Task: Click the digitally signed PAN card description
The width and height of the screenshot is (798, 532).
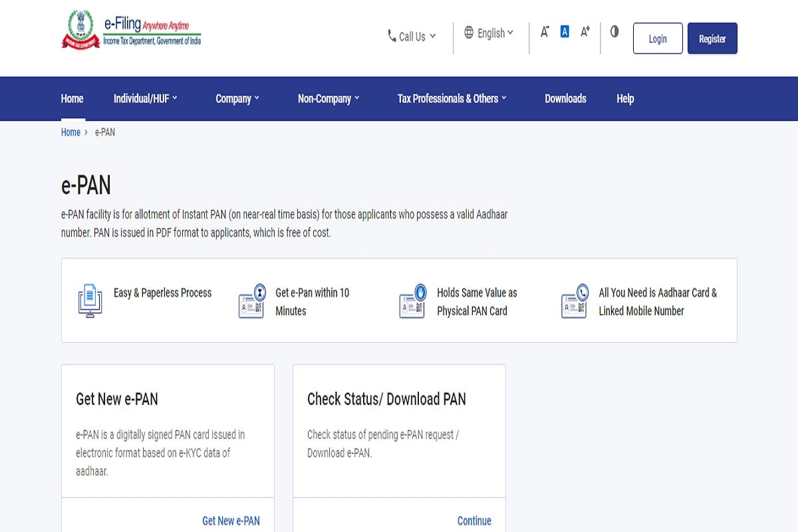Action: pos(160,453)
